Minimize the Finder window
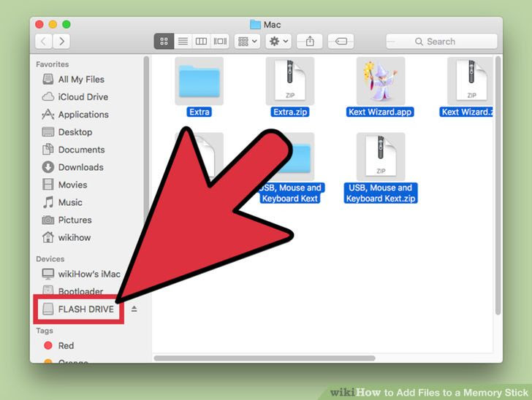This screenshot has width=532, height=400. 53,24
